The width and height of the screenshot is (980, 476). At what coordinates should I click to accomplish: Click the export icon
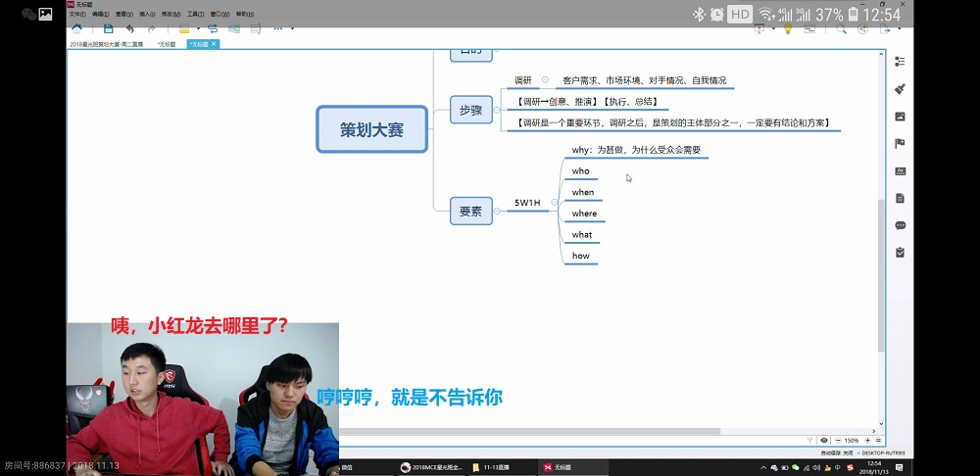coord(886,28)
